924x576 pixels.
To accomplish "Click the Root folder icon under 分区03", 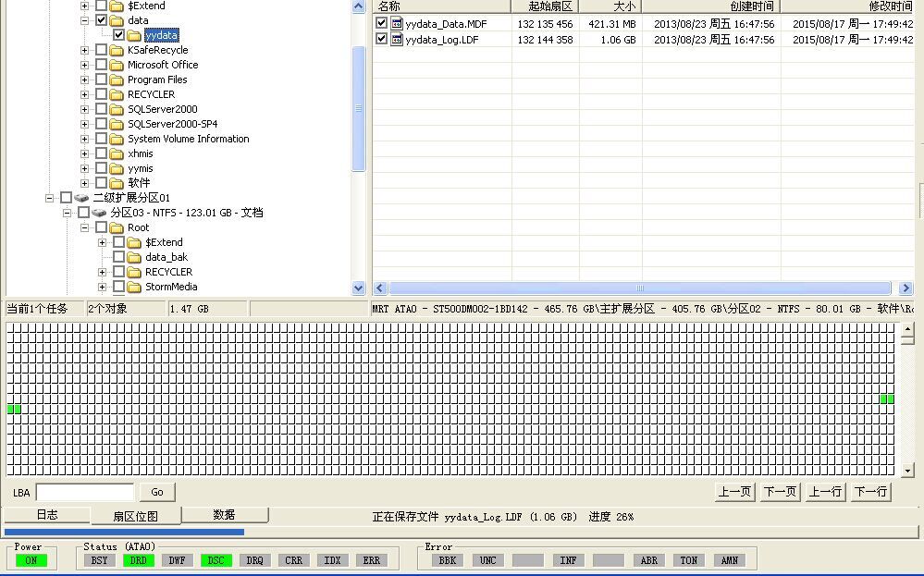I will (117, 227).
